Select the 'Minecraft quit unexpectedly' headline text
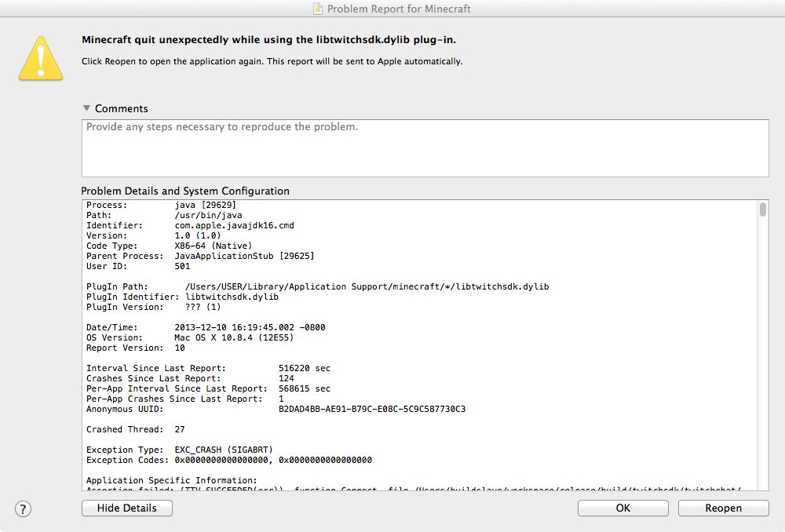 click(268, 40)
